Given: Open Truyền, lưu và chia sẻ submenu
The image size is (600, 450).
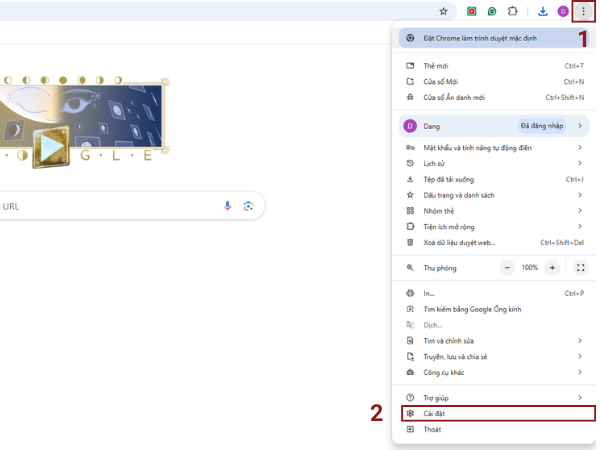Looking at the screenshot, I should 494,357.
